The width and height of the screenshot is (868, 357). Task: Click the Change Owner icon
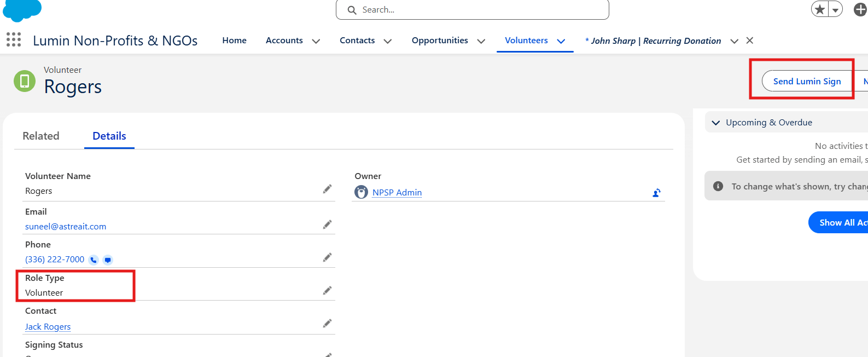tap(656, 193)
